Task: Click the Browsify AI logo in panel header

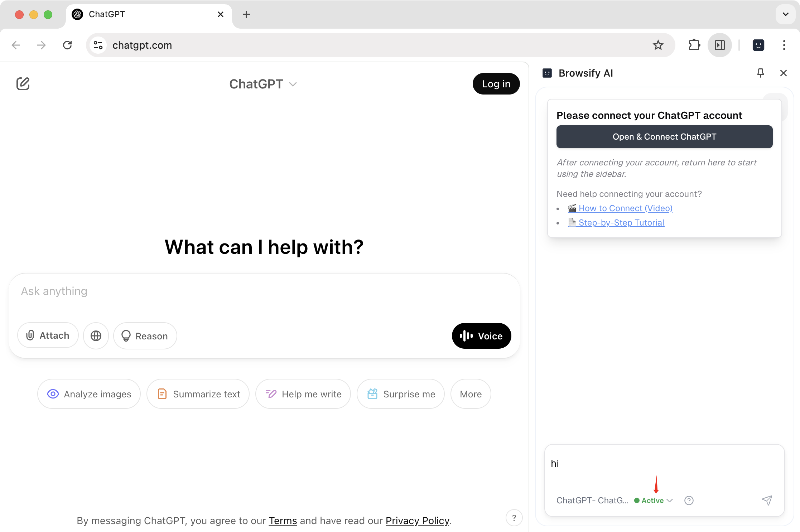Action: point(547,73)
